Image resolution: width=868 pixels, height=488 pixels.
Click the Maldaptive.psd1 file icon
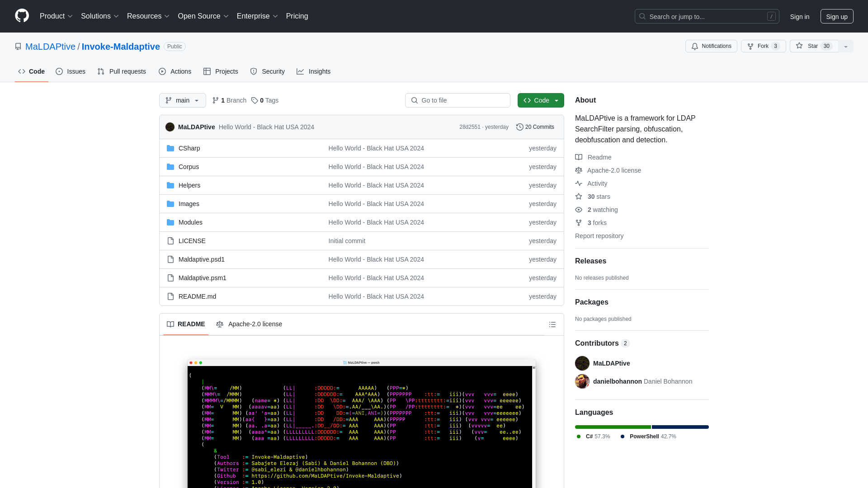[x=170, y=259]
